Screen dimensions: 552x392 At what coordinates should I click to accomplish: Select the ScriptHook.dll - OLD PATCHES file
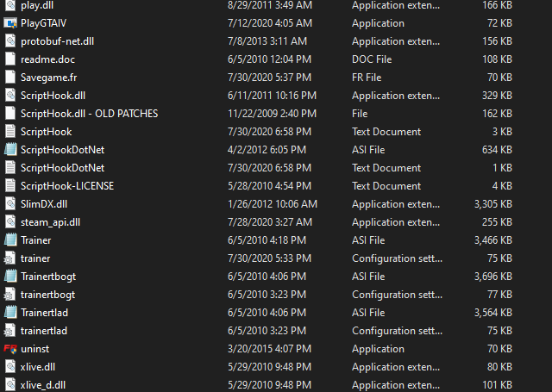[x=89, y=114]
